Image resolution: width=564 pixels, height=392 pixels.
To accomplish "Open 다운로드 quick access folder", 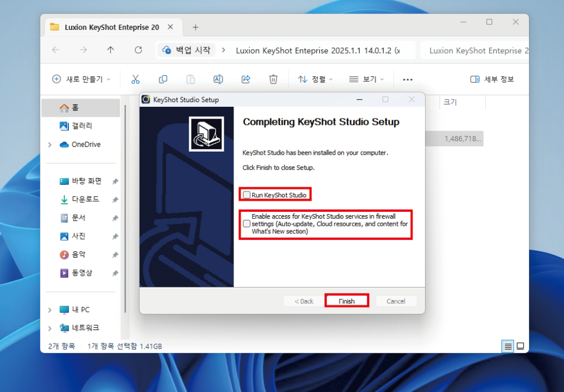I will pyautogui.click(x=81, y=199).
